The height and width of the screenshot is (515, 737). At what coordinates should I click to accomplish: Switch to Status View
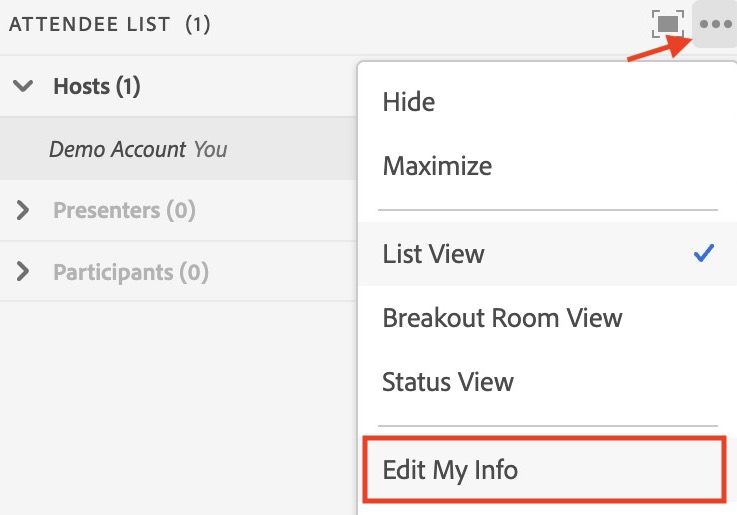(x=448, y=382)
